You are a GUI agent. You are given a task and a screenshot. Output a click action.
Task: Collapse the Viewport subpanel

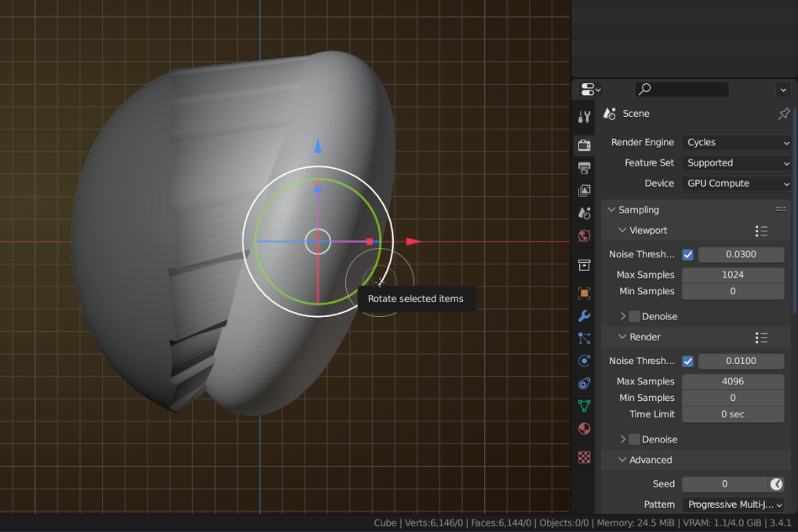point(622,230)
